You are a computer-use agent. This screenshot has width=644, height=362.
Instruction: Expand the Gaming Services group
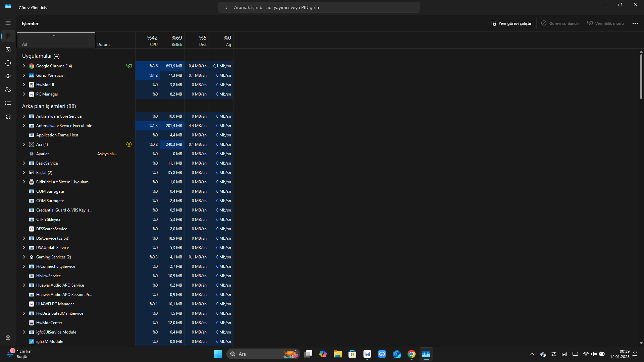24,257
